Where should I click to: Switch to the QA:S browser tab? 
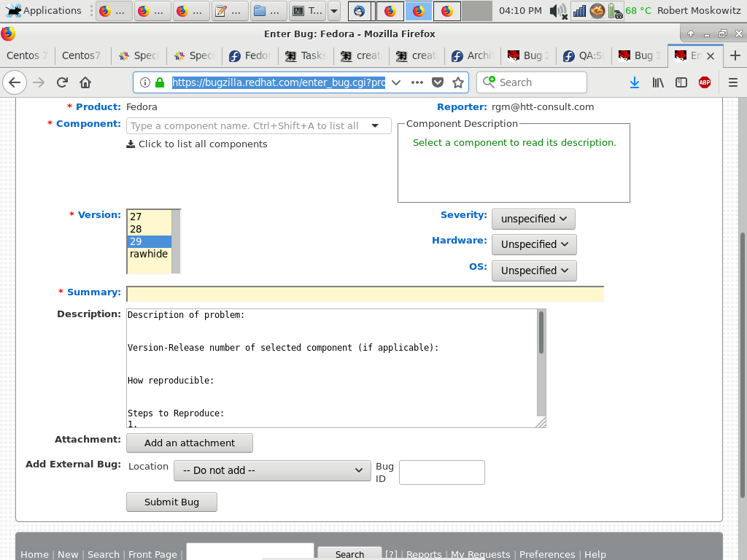[x=584, y=55]
